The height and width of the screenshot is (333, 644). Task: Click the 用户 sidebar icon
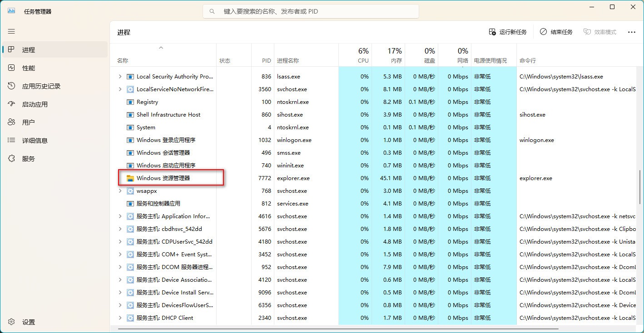coord(12,122)
